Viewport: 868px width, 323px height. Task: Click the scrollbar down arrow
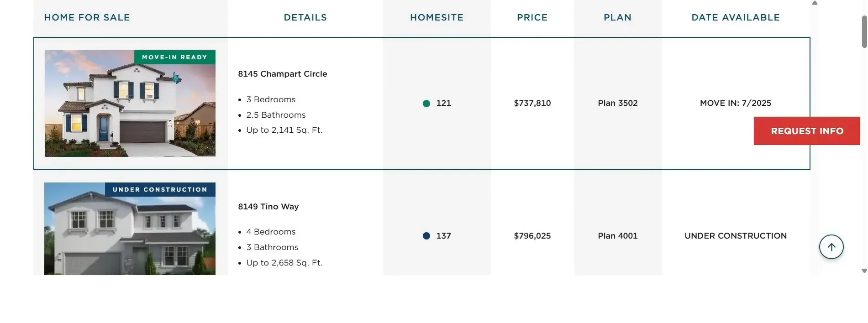pyautogui.click(x=864, y=271)
